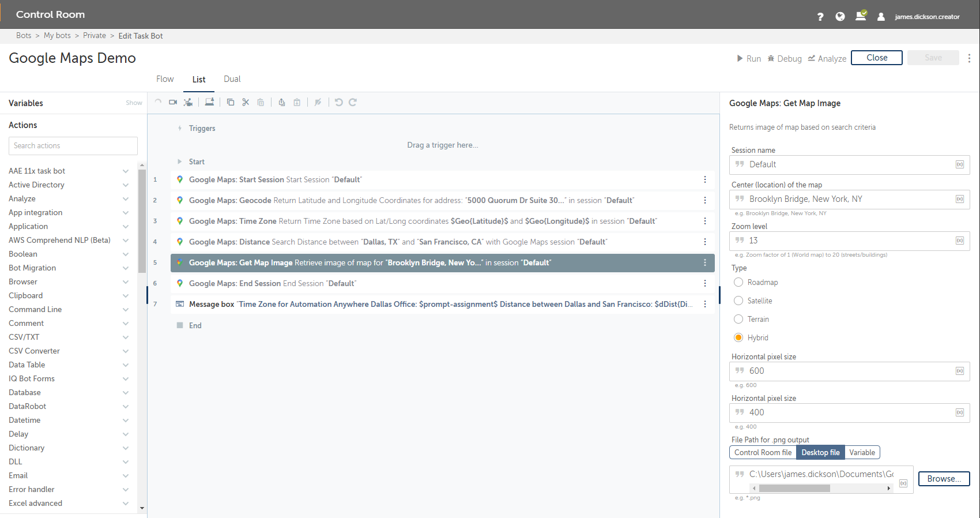Go to My bots in breadcrumb
This screenshot has width=980, height=518.
tap(57, 35)
